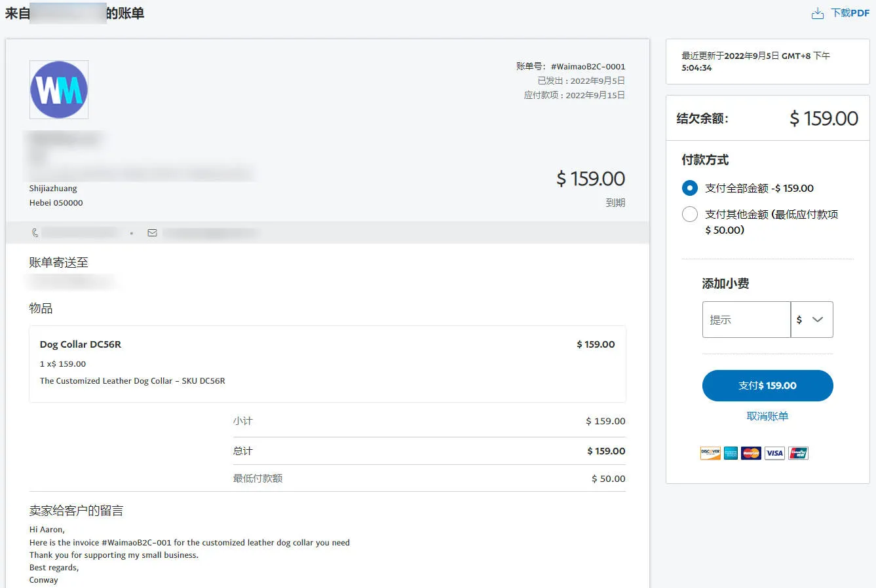Screen dimensions: 876x588
Task: Click the 支付$ 159.00 pay button
Action: click(x=767, y=386)
